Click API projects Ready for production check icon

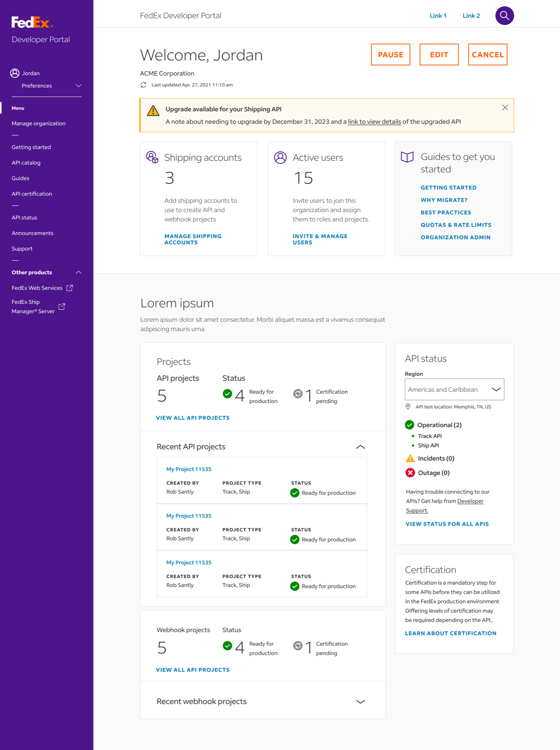click(x=227, y=394)
